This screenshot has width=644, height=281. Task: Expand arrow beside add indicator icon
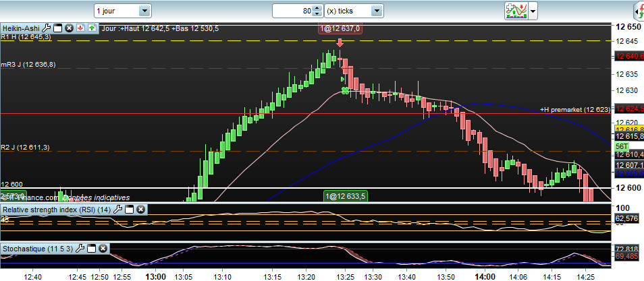pyautogui.click(x=533, y=11)
